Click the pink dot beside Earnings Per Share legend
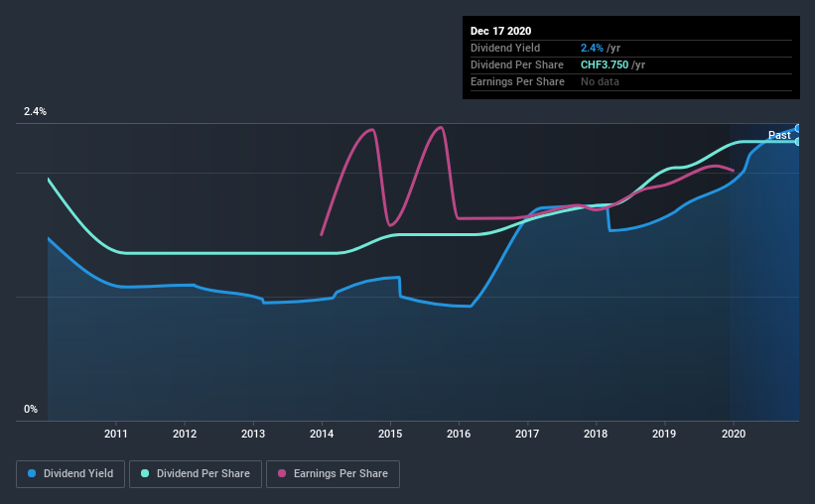815x504 pixels. 281,474
